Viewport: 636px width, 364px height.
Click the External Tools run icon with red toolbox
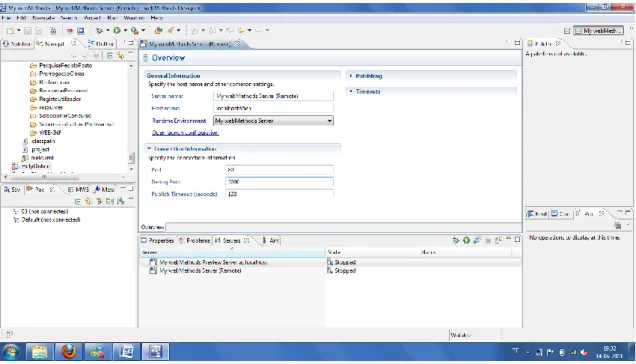point(135,30)
